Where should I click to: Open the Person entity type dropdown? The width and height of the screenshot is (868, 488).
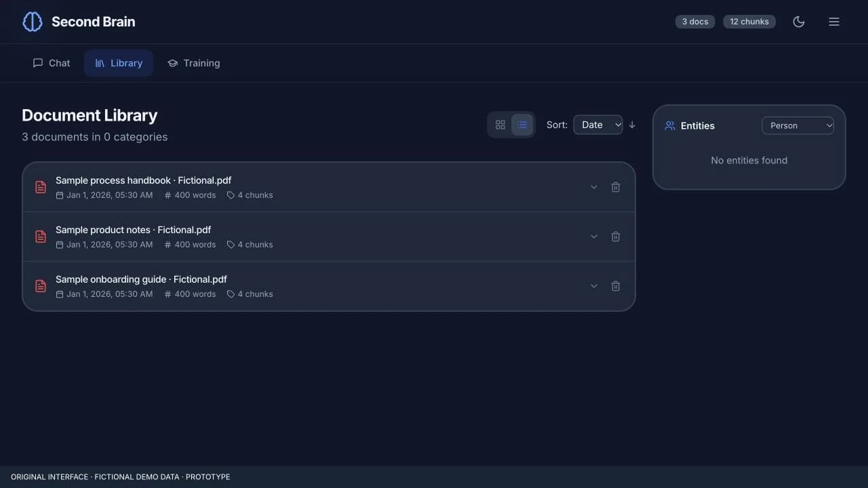(798, 125)
